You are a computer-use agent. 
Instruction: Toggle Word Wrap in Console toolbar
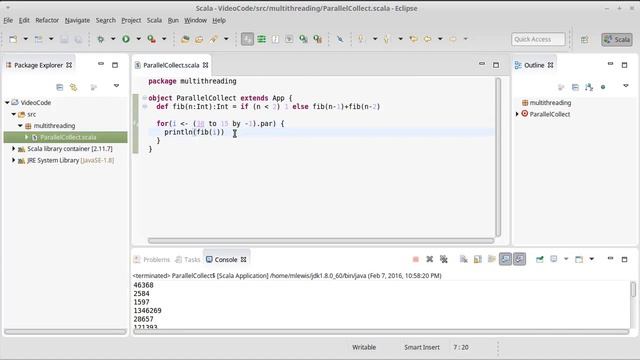[x=491, y=259]
